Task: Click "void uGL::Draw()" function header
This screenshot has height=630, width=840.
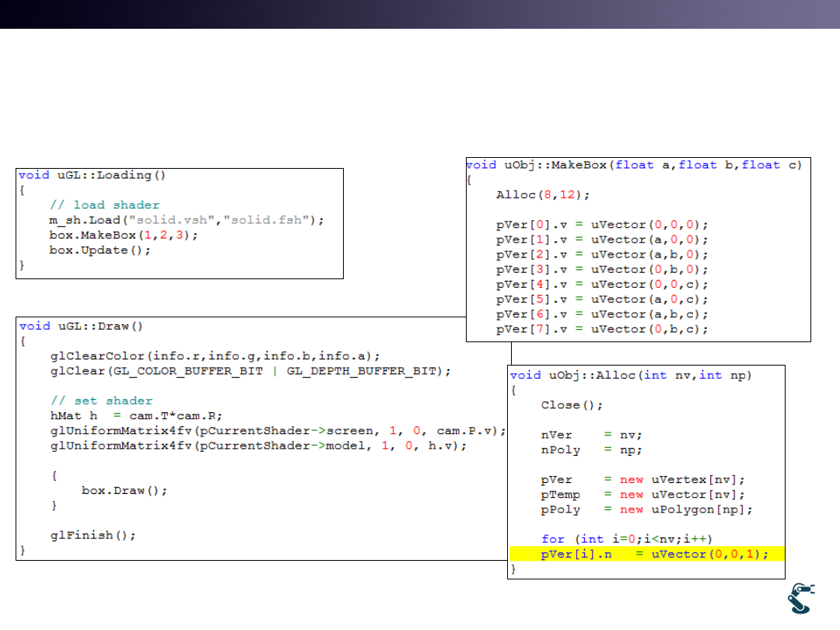Action: (x=81, y=326)
